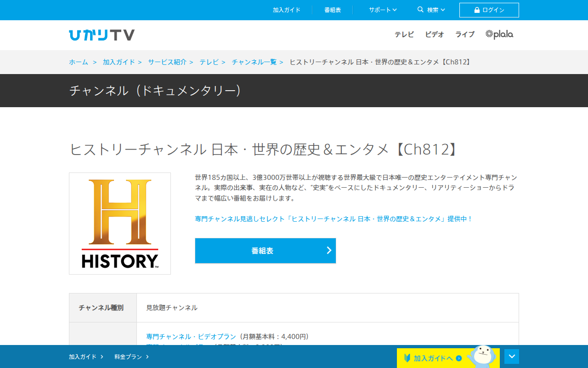Select the ビデオ navigation item
Screen dimensions: 588x368
tap(435, 34)
